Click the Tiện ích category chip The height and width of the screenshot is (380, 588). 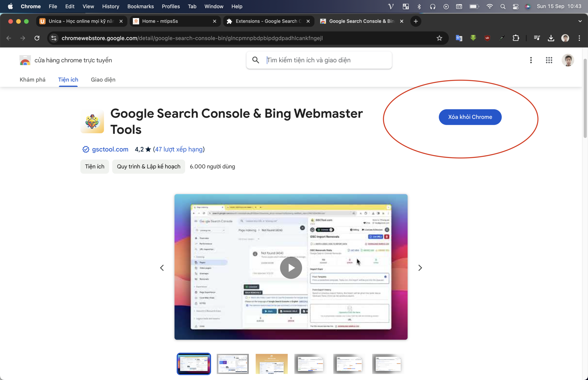tap(95, 166)
